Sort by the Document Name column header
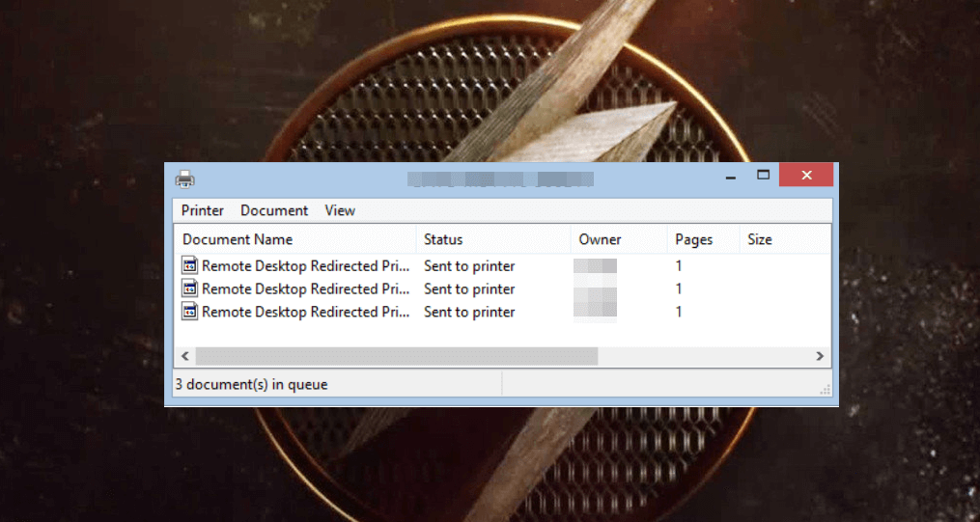 tap(238, 239)
